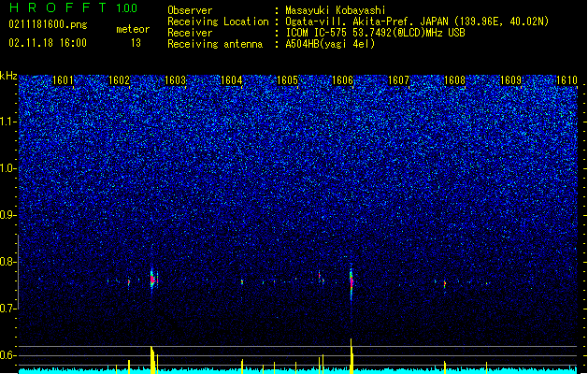588x374 pixels.
Task: Click the "Observer" field label
Action: coord(190,10)
